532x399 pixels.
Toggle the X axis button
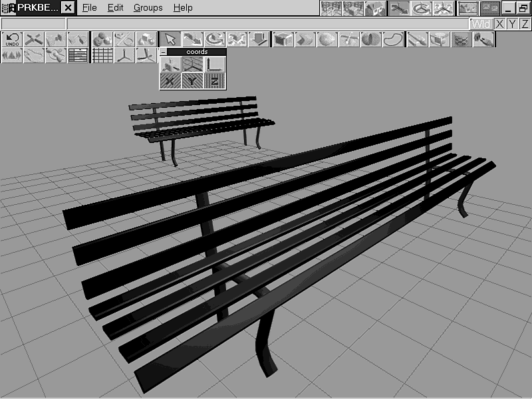(499, 24)
